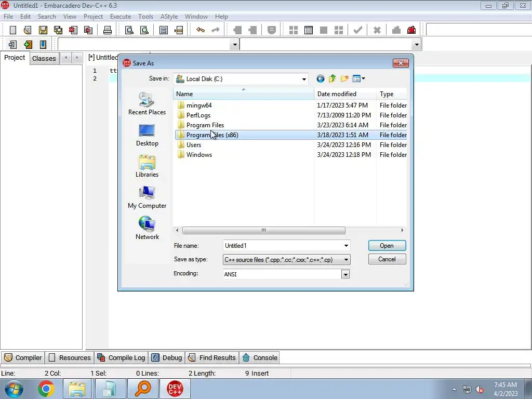The image size is (532, 399).
Task: Click the Goto Function toolbar icon
Action: [164, 30]
